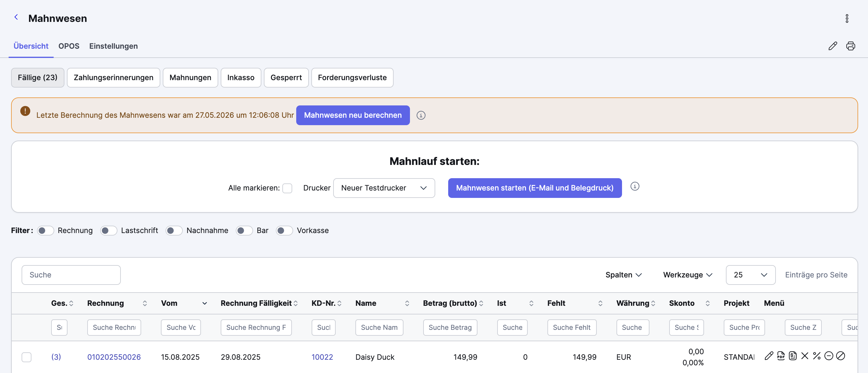Click the printer icon in top right

[850, 46]
